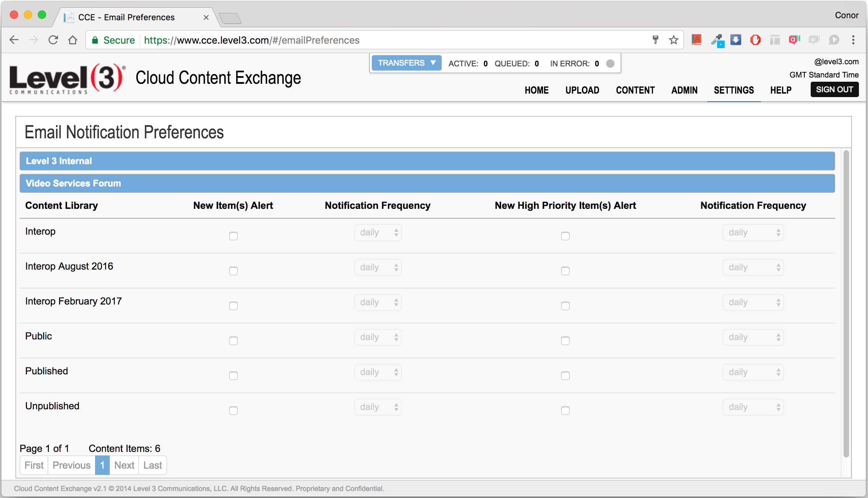Open Unpublished new item frequency dropdown

click(378, 407)
